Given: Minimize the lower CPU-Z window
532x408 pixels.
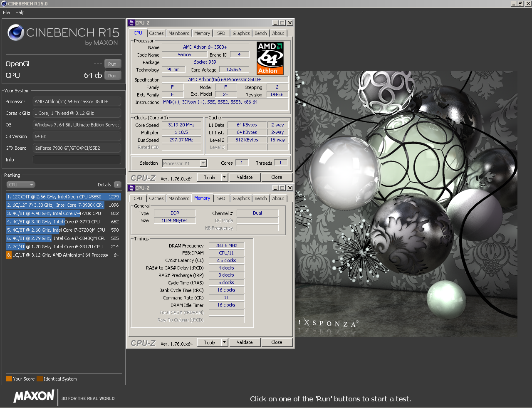Looking at the screenshot, I should (275, 188).
